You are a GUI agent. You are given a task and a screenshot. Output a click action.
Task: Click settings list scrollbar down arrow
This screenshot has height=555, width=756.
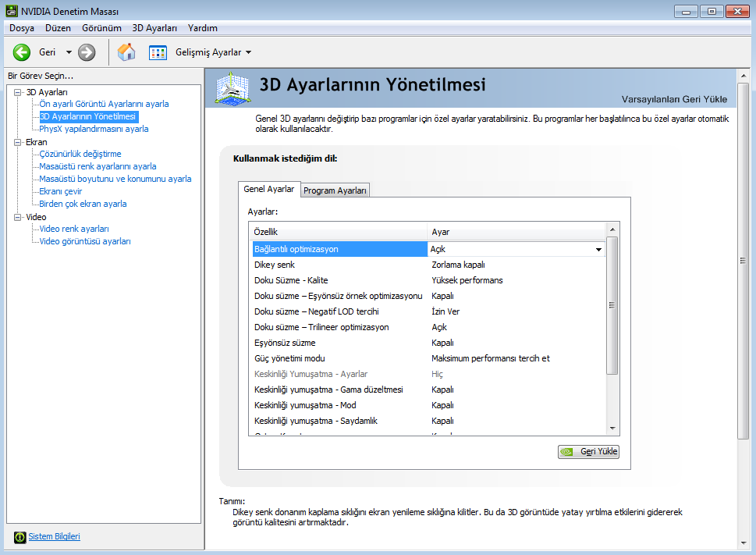point(612,429)
